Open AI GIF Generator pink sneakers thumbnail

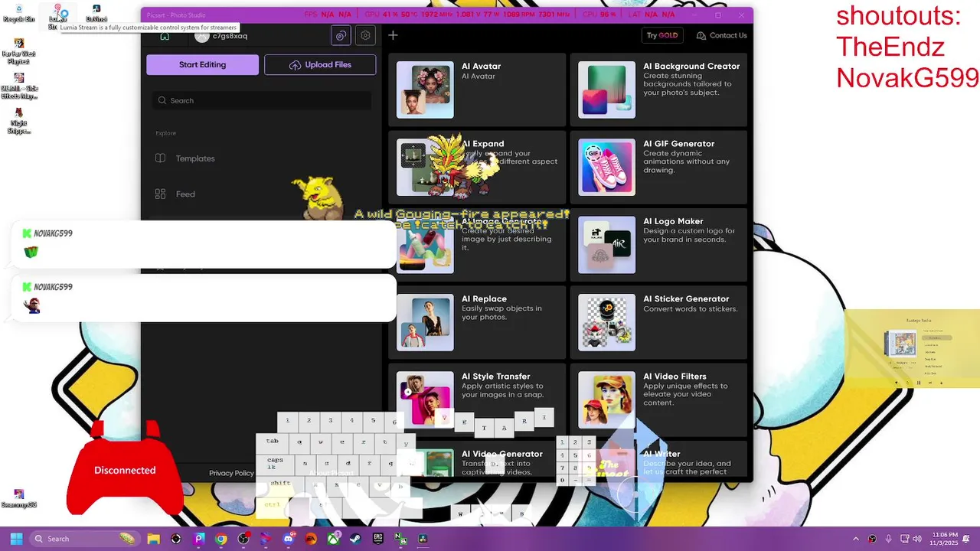[x=606, y=168]
